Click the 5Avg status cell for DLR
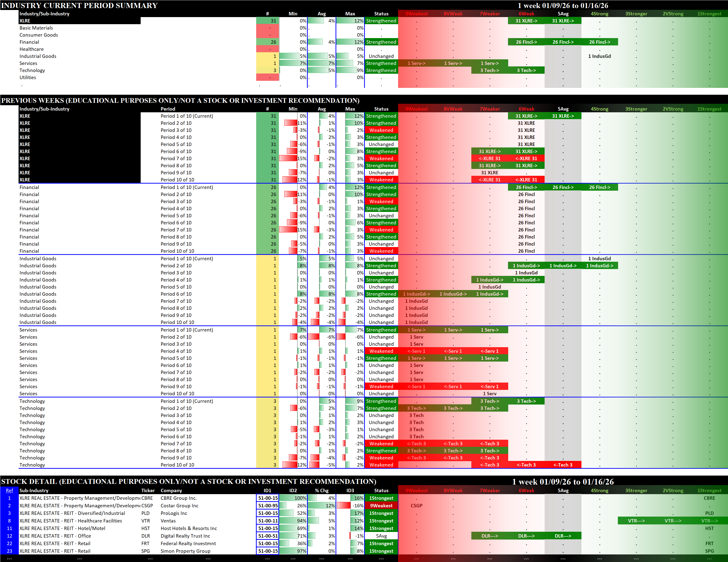The image size is (728, 562). coord(381,536)
